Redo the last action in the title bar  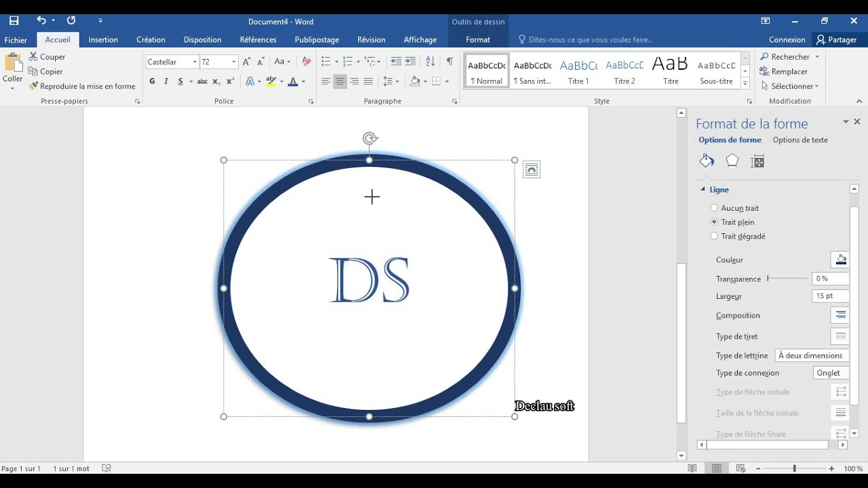pos(71,21)
